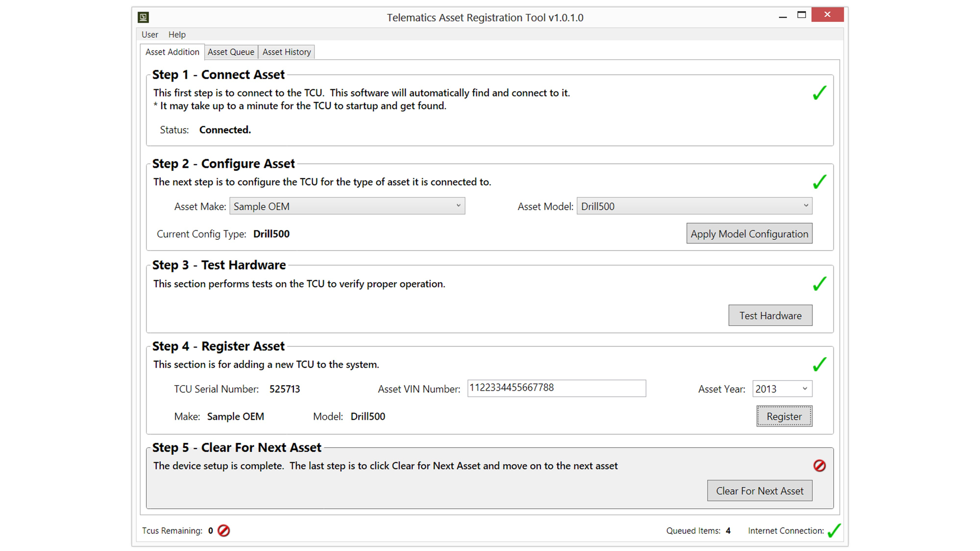Viewport: 980px width, 551px height.
Task: Click Clear For Next Asset button
Action: (759, 491)
